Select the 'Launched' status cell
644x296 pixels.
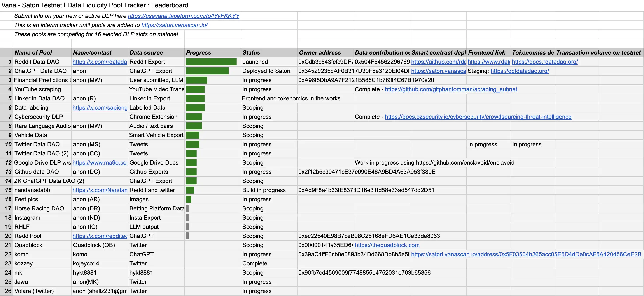point(255,62)
